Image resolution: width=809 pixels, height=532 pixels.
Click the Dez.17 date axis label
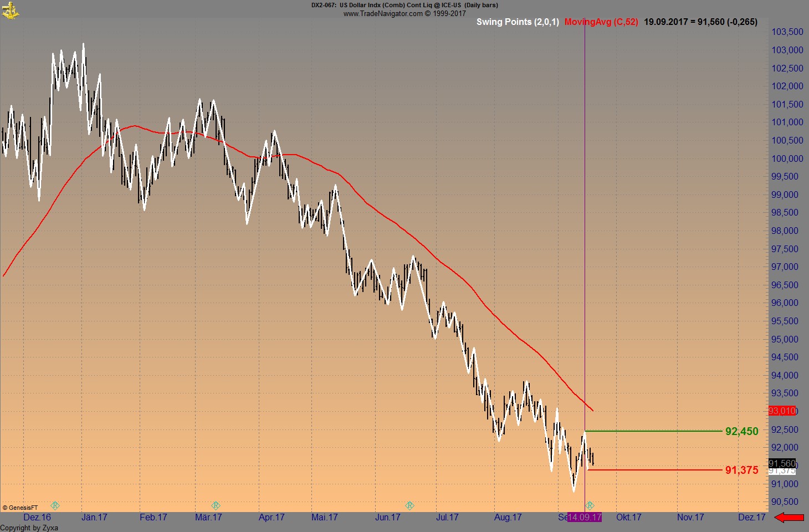point(752,517)
